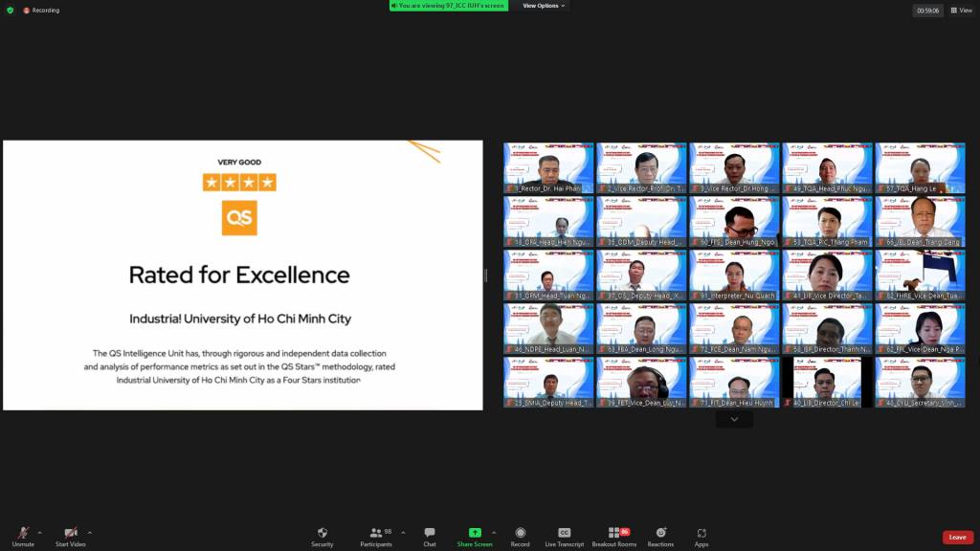Select the 35_CDM Deputy Head video tile

641,222
